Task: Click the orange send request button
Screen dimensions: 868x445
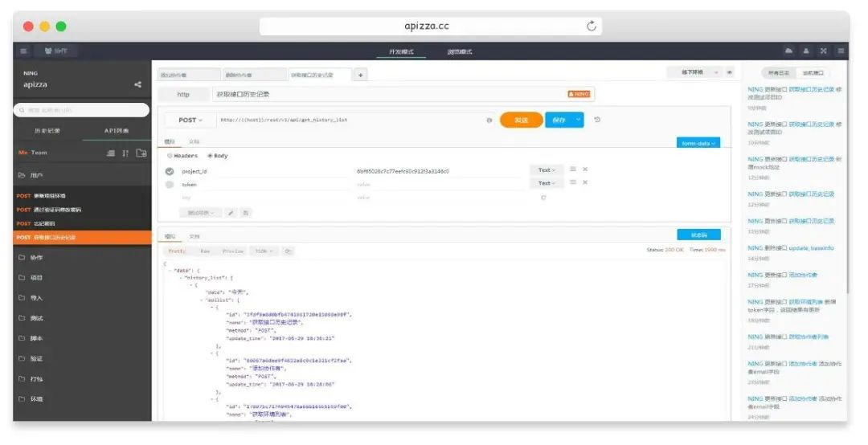Action: pyautogui.click(x=521, y=120)
